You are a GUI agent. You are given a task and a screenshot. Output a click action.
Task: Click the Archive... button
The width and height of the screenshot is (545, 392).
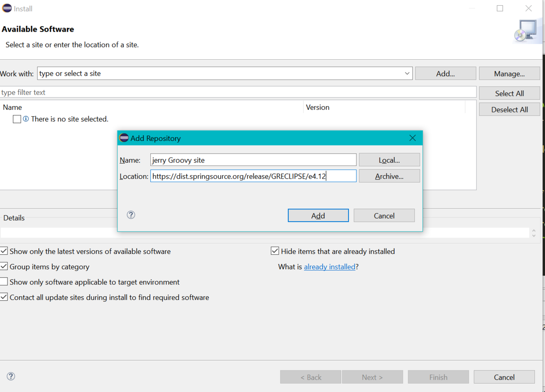point(389,176)
